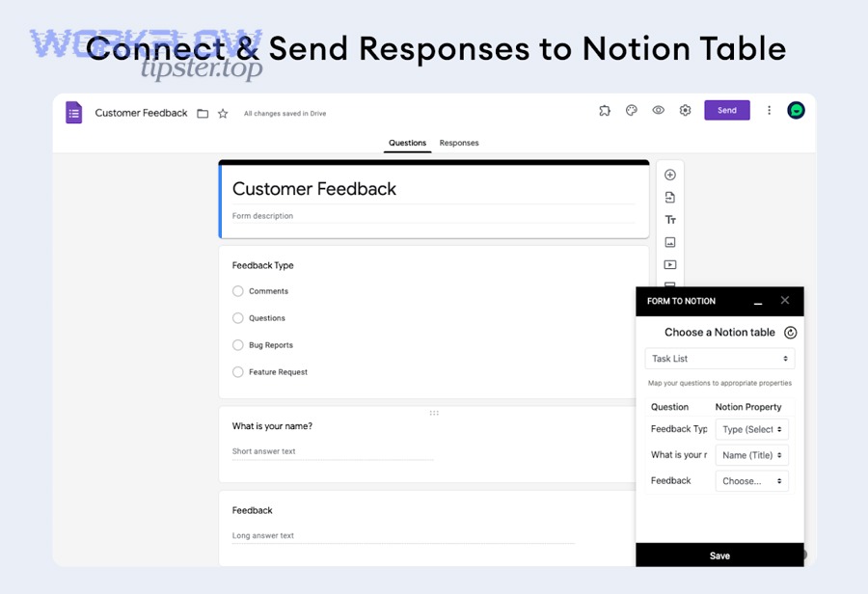The width and height of the screenshot is (868, 594).
Task: Click the Form description field
Action: (x=433, y=216)
